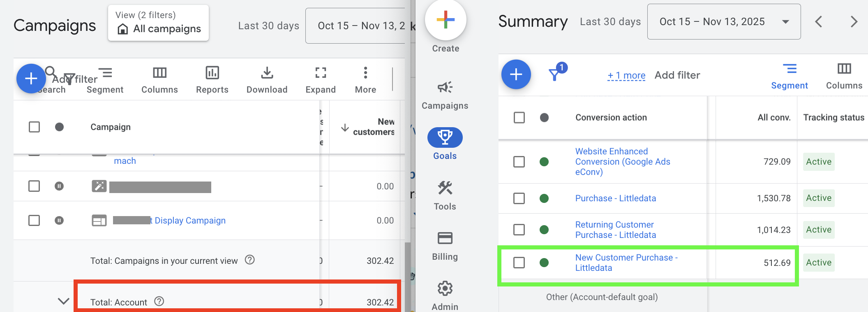Sort by New customers arrow
This screenshot has height=312, width=868.
click(x=345, y=128)
